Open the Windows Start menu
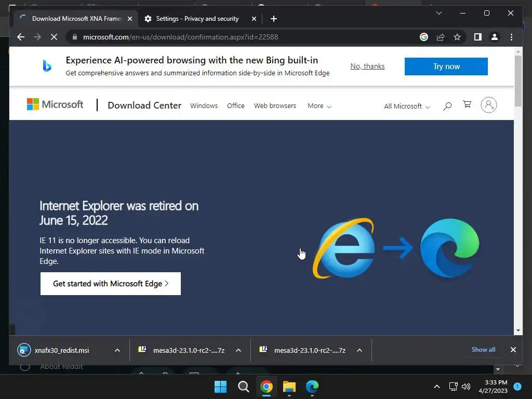Screen dimensions: 532x399 point(220,387)
